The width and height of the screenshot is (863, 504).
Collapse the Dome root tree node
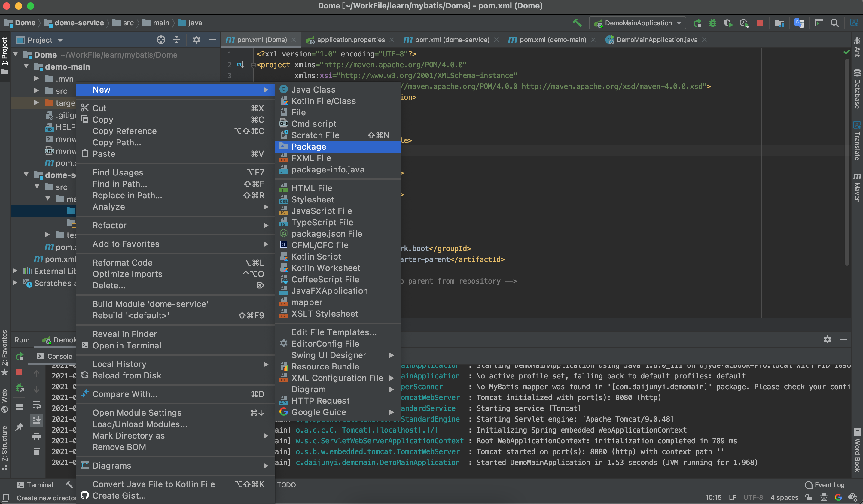tap(16, 54)
